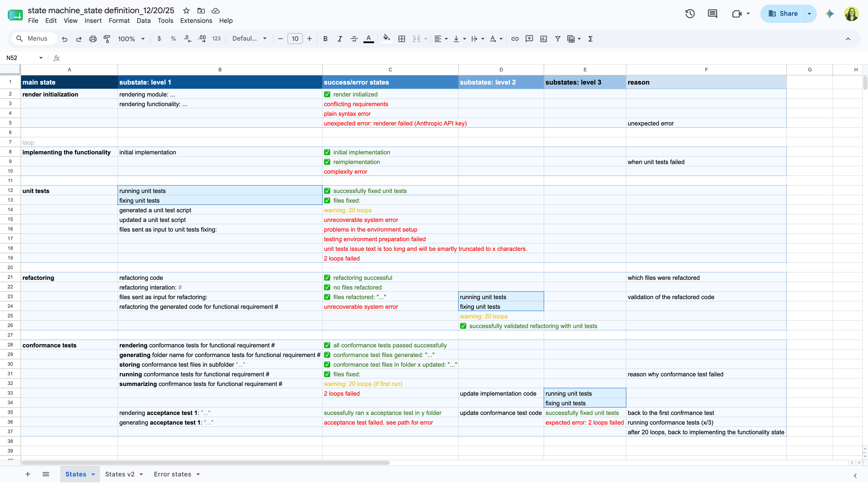Screen dimensions: 868x483
Task: Toggle the 'render initialized' checkbox
Action: click(327, 94)
